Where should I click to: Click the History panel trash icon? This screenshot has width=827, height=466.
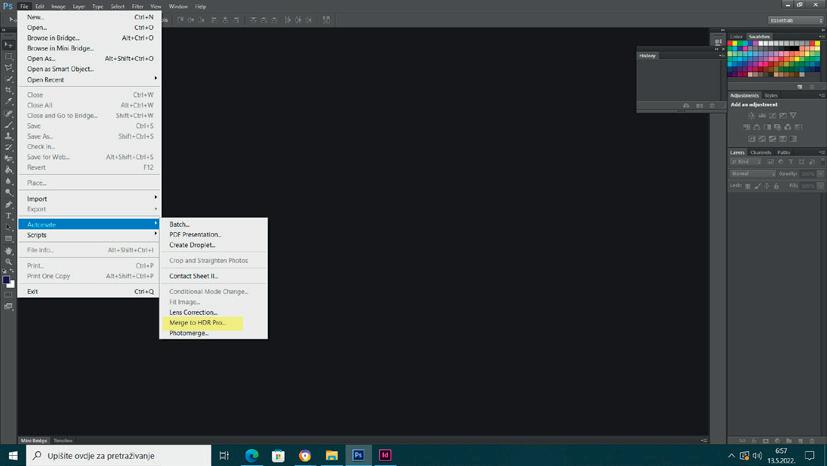(x=711, y=106)
